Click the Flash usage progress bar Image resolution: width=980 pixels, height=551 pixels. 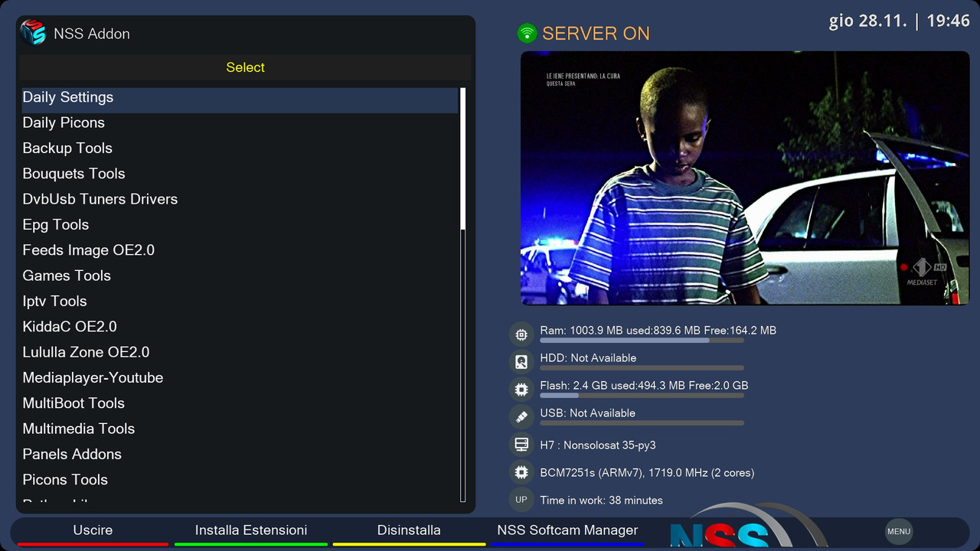click(642, 396)
